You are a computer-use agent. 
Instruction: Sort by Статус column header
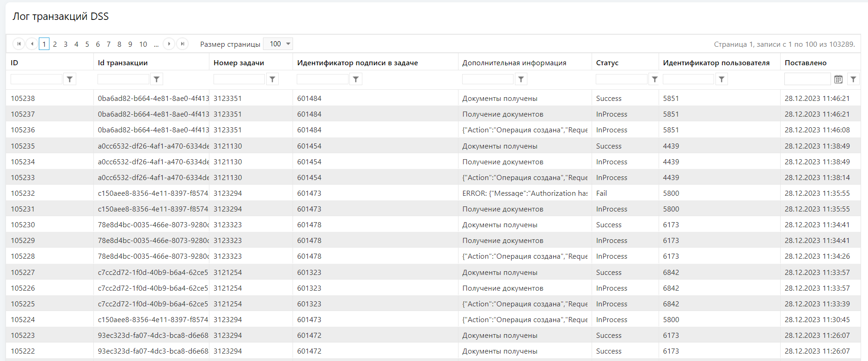[x=607, y=62]
